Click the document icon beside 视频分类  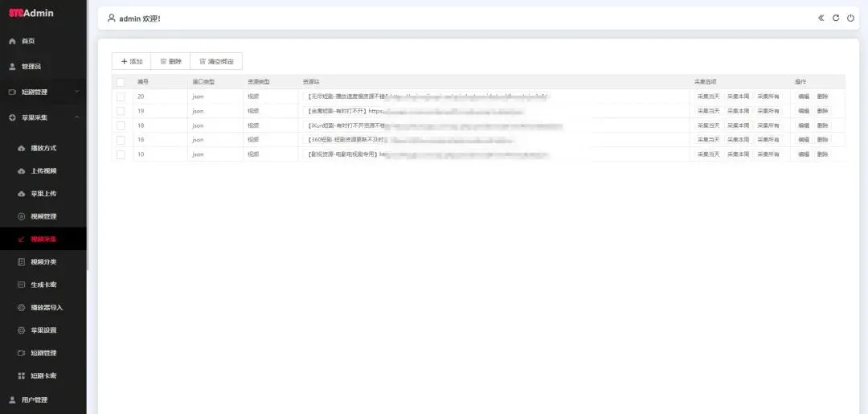coord(22,262)
